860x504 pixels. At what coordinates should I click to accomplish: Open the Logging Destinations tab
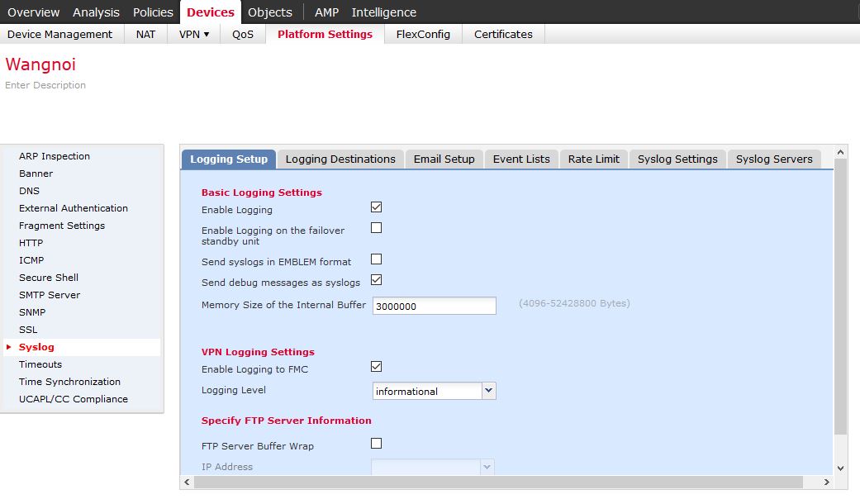340,159
